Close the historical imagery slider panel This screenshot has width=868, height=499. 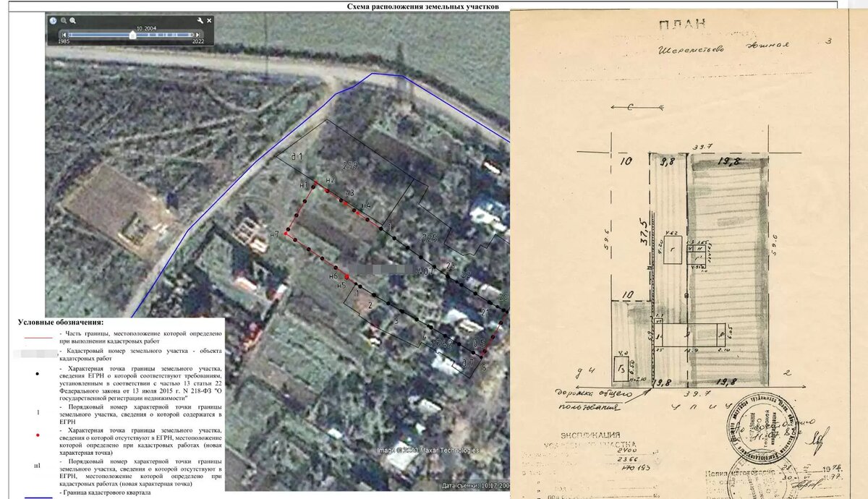point(209,21)
